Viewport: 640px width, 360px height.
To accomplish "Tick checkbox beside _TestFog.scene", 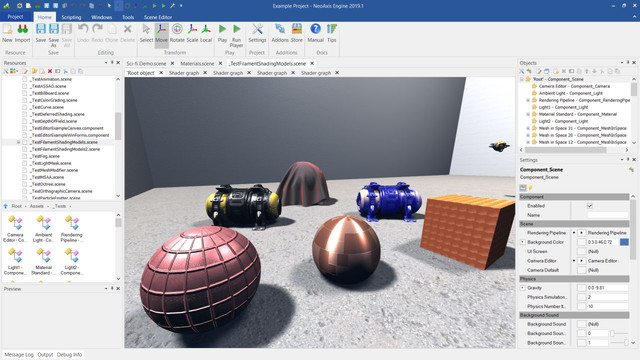I will pyautogui.click(x=25, y=156).
